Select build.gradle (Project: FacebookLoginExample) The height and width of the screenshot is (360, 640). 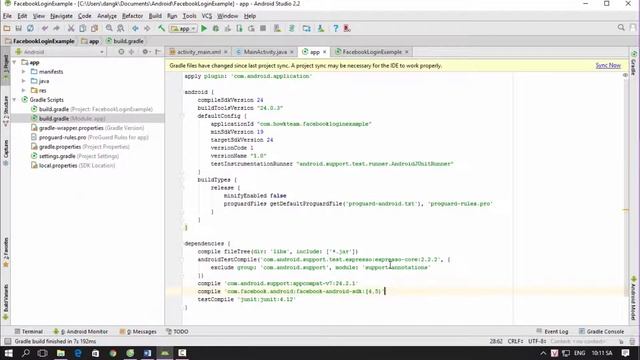pyautogui.click(x=92, y=109)
